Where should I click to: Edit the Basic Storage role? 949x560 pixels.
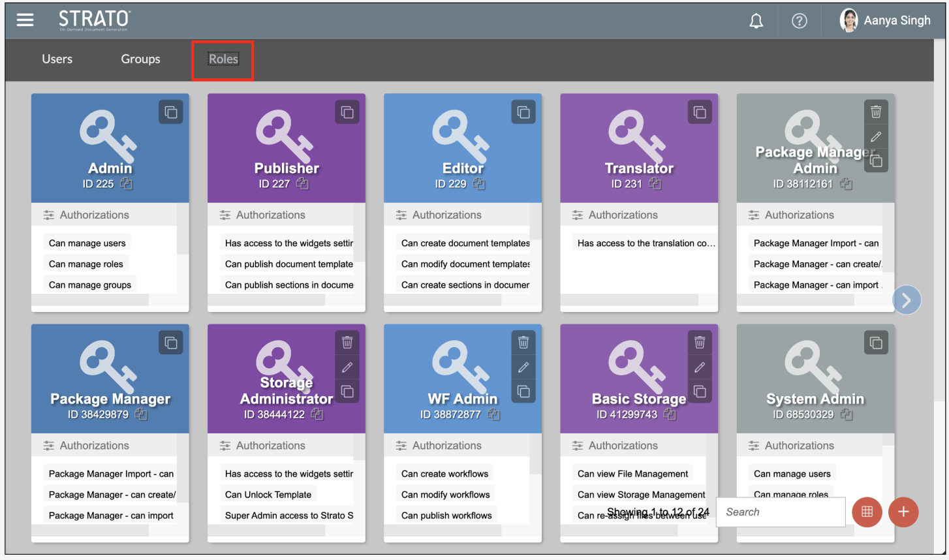click(x=700, y=367)
